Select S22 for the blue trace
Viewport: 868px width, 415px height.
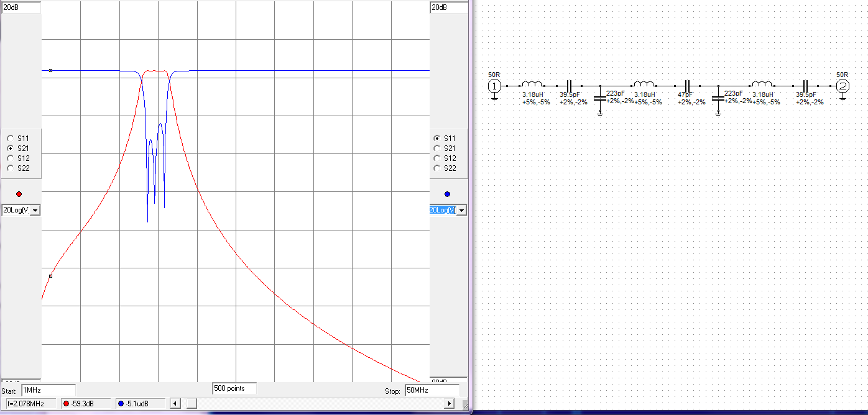(x=436, y=168)
